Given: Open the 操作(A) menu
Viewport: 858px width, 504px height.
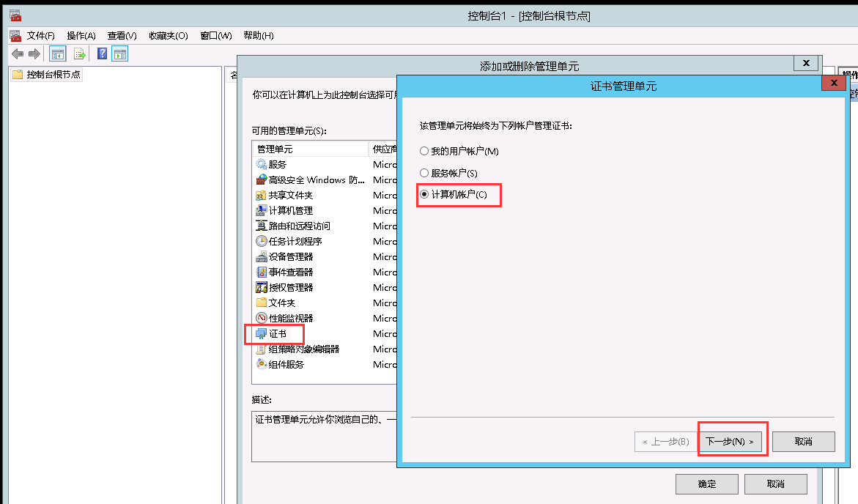Looking at the screenshot, I should coord(81,35).
